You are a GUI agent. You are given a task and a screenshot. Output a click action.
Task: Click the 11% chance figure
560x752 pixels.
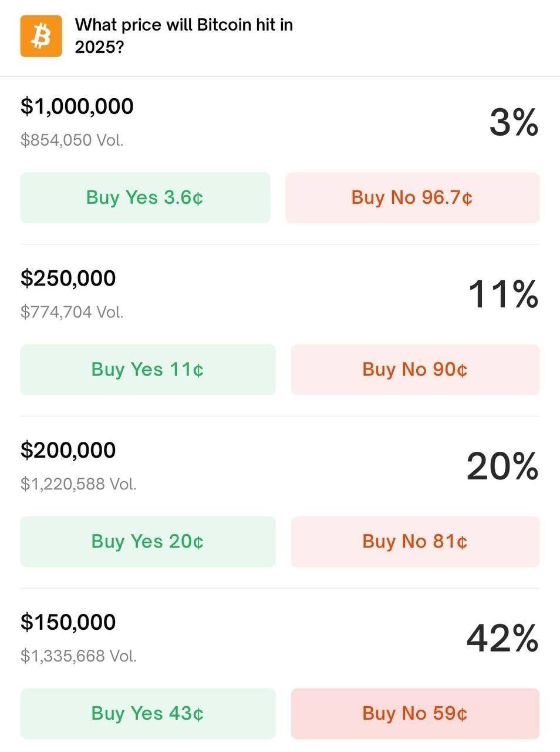point(503,294)
